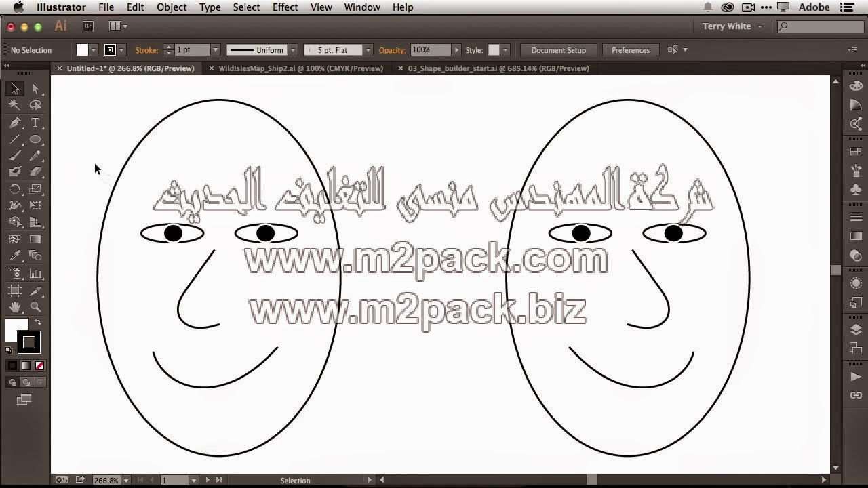Select the Eyedropper tool

[14, 256]
